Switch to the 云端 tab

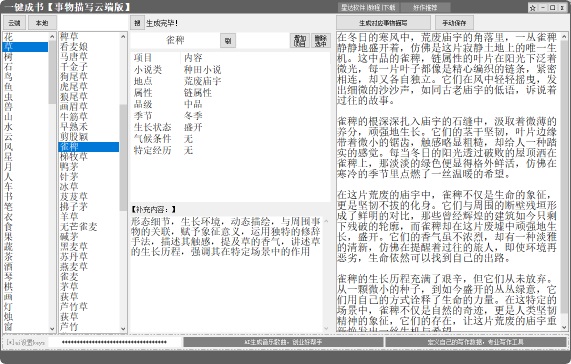click(x=15, y=23)
